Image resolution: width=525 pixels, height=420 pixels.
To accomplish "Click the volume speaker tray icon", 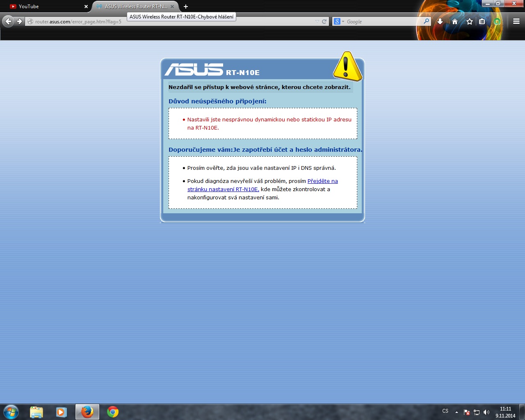I will click(x=486, y=412).
